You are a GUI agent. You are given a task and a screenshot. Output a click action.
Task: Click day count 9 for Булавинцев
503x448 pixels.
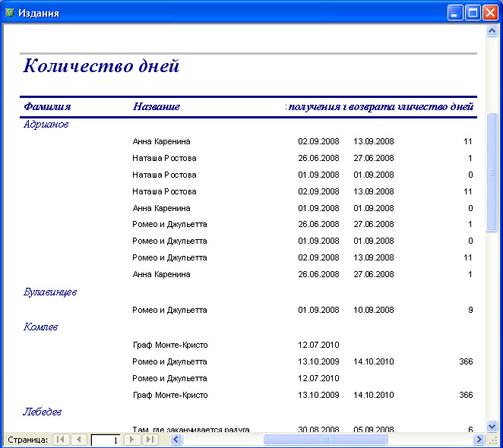[470, 310]
